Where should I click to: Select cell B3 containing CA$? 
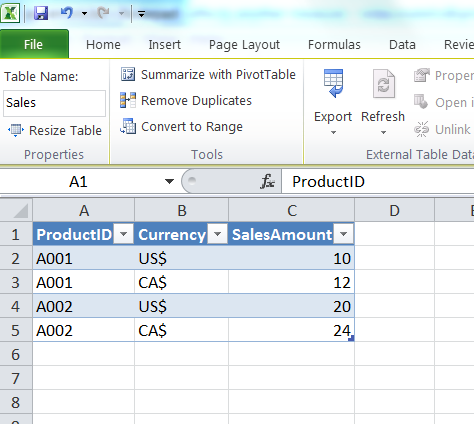pyautogui.click(x=182, y=282)
